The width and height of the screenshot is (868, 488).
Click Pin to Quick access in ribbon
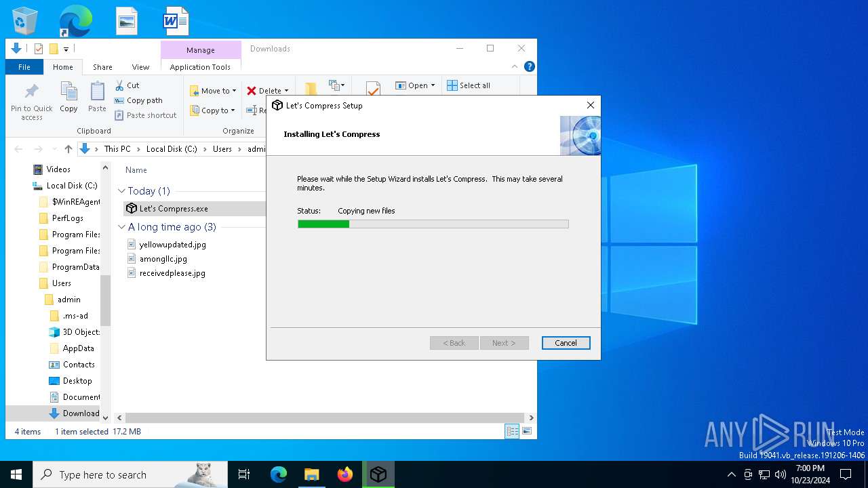tap(32, 102)
